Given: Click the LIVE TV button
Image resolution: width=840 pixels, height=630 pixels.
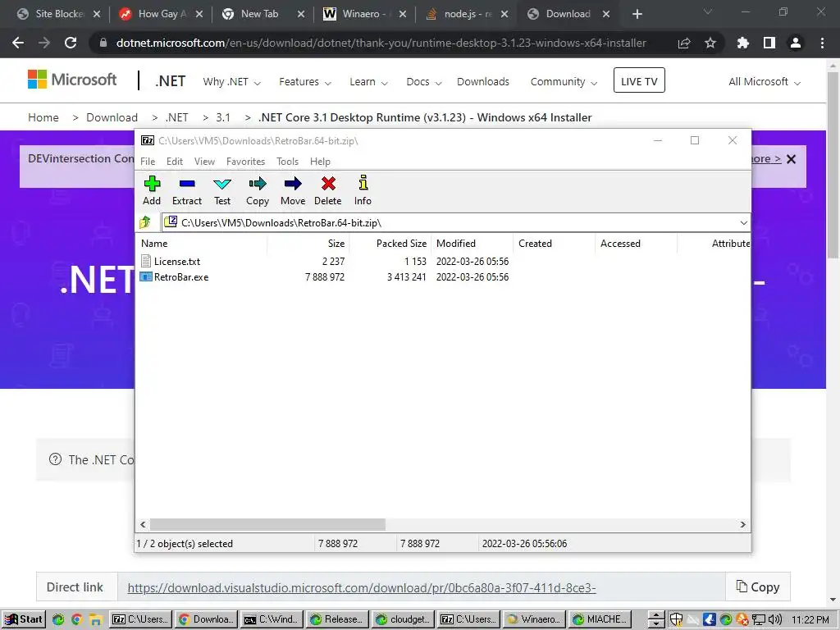Looking at the screenshot, I should [639, 81].
